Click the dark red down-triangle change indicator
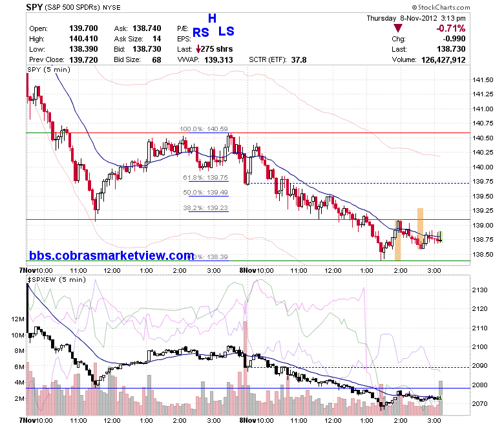This screenshot has height=426, width=504. (398, 28)
